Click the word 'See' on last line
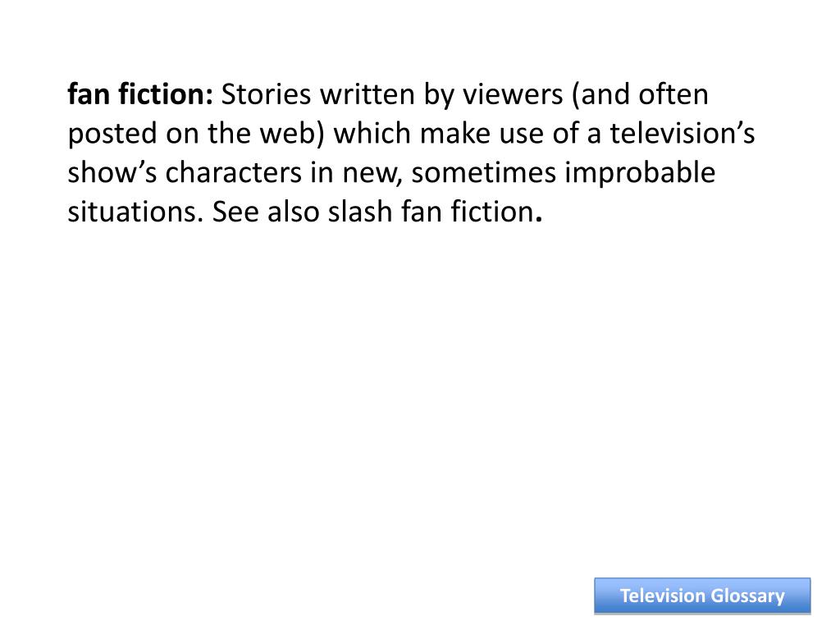The width and height of the screenshot is (840, 630). (235, 212)
